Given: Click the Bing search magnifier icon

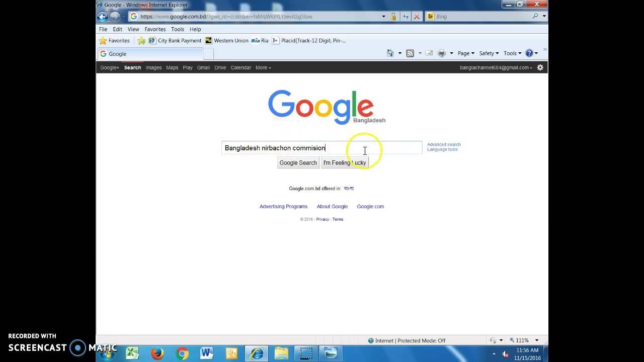Looking at the screenshot, I should 535,16.
